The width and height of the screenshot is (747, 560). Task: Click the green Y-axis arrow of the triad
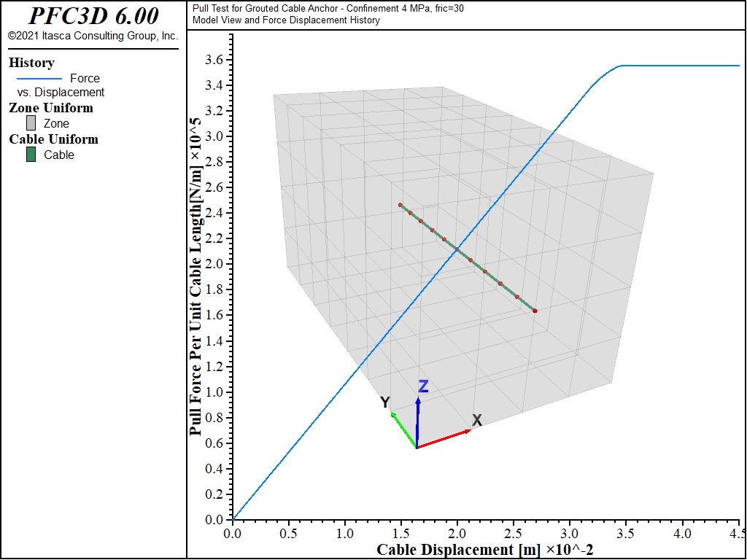pyautogui.click(x=404, y=430)
